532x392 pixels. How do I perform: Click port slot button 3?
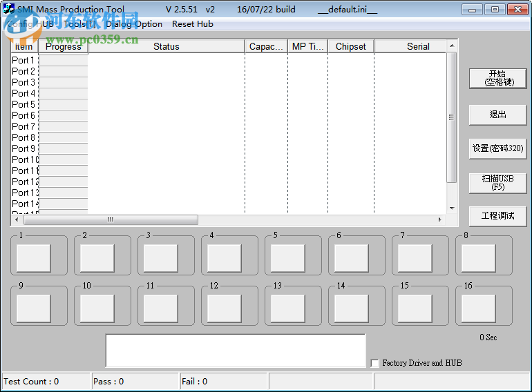click(161, 258)
